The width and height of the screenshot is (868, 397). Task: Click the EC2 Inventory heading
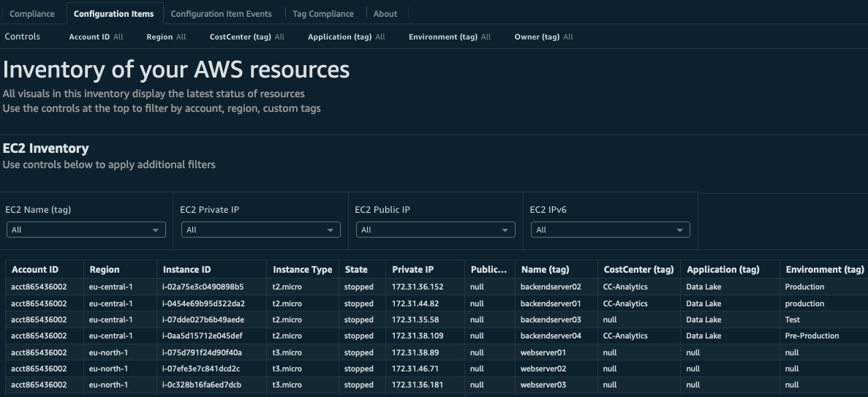(x=46, y=148)
